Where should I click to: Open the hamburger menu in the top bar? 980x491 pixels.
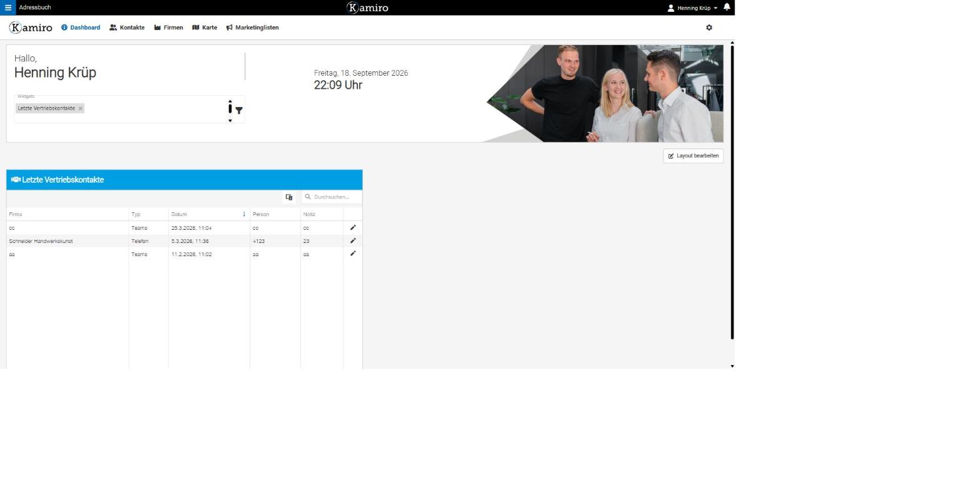click(x=8, y=8)
